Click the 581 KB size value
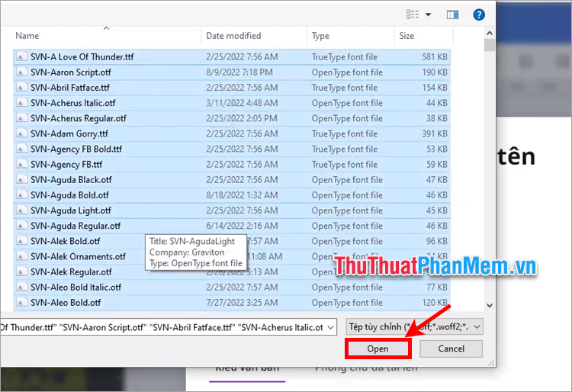 click(x=435, y=57)
